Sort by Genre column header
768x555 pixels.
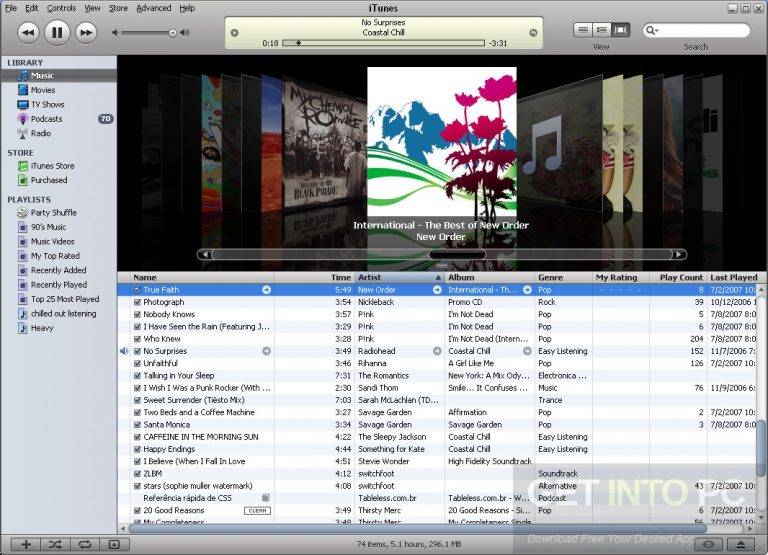[563, 277]
